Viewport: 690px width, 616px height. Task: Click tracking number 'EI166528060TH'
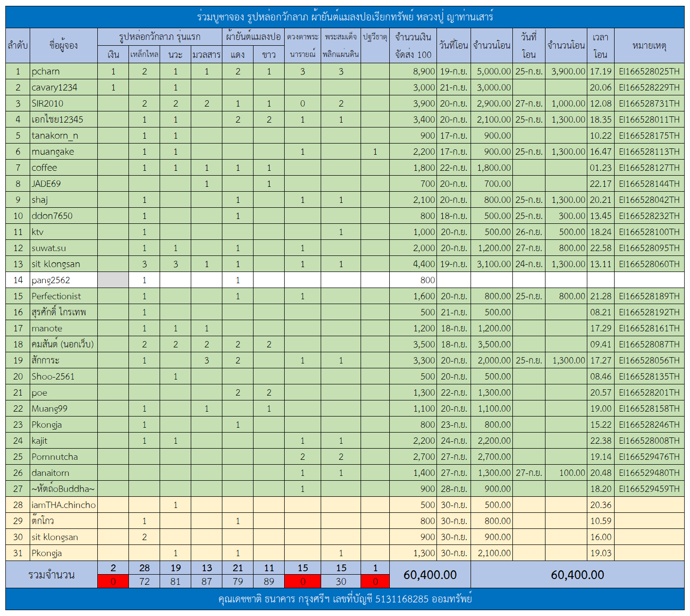pos(649,264)
